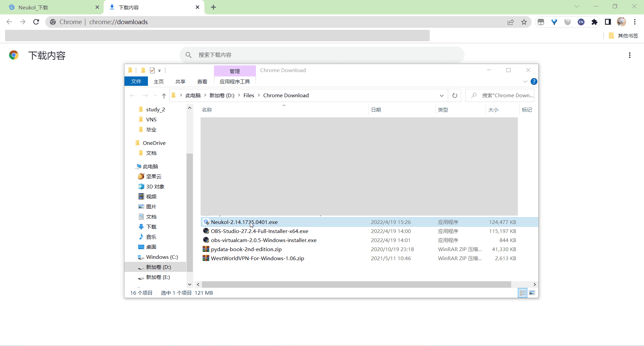Open the Chrome side panel icon
644x346 pixels.
coord(608,22)
